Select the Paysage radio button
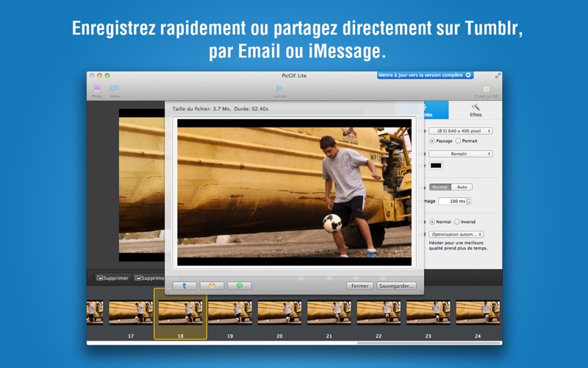 click(432, 141)
